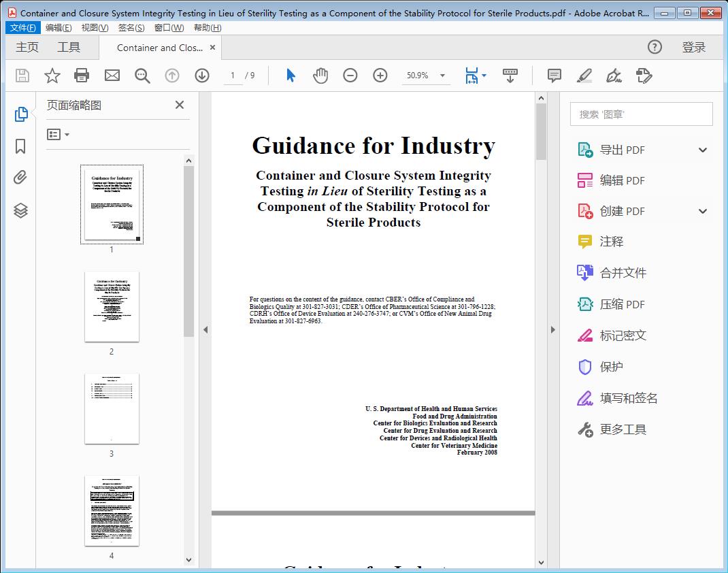Image resolution: width=728 pixels, height=573 pixels.
Task: Close the 页面缩略图 panel
Action: pyautogui.click(x=180, y=105)
